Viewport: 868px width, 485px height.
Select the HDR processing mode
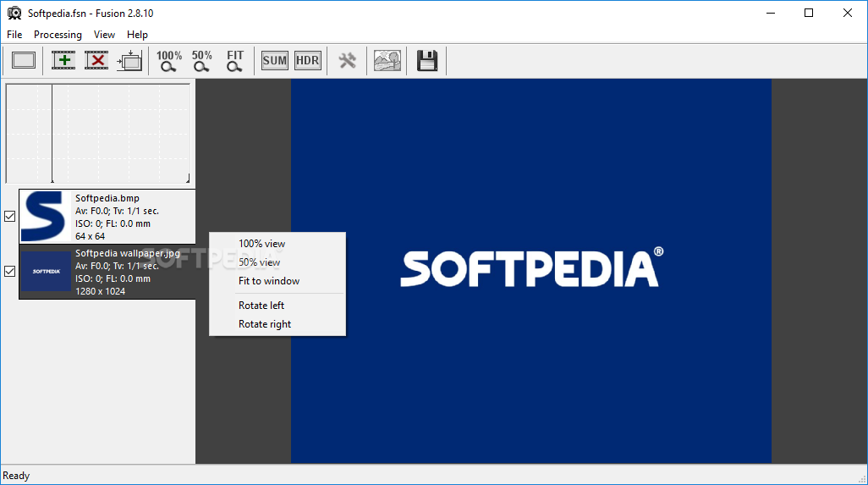pos(308,60)
